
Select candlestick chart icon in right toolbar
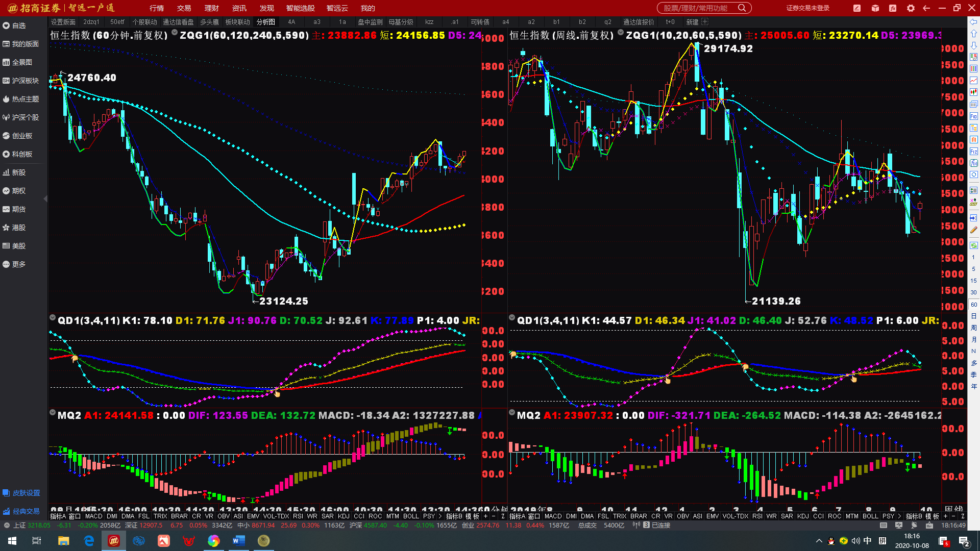click(x=974, y=92)
